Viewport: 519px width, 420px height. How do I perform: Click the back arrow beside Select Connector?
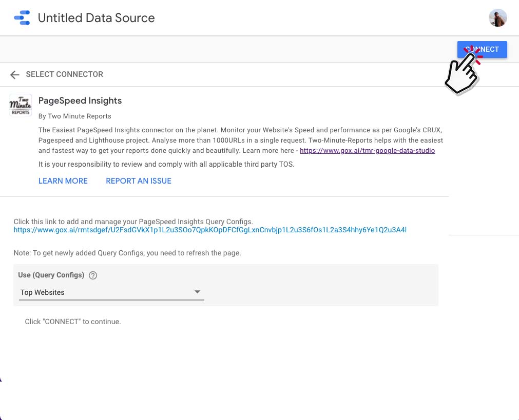14,75
